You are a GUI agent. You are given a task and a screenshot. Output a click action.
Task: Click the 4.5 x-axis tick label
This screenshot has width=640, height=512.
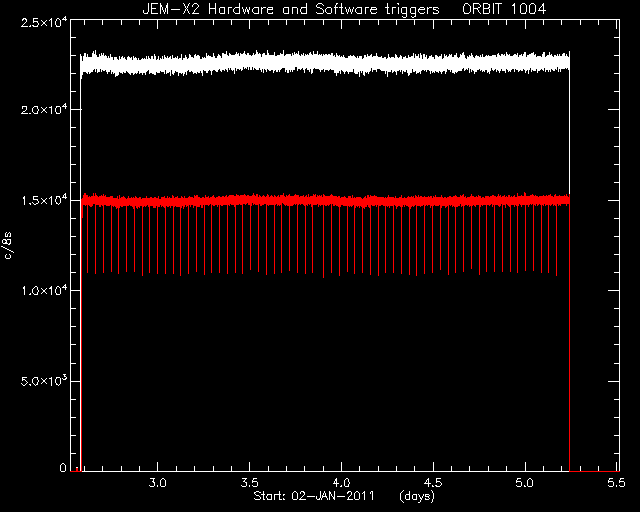tap(433, 483)
